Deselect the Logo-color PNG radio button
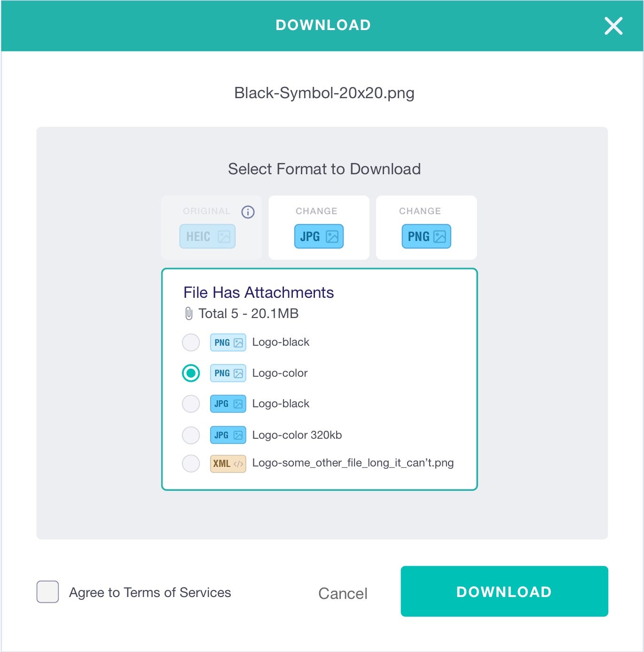644x652 pixels. coord(191,373)
